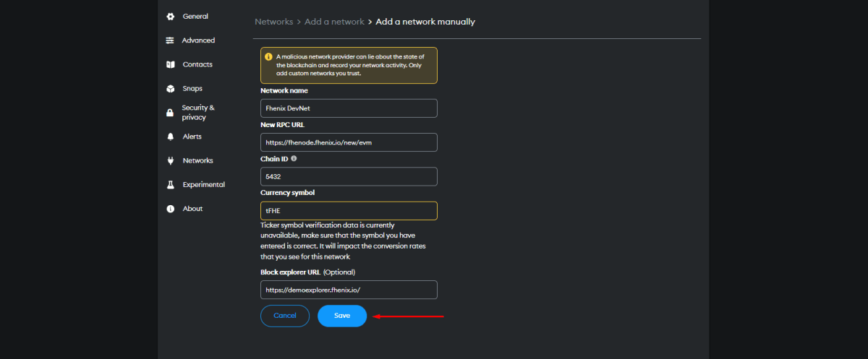Click the Networks plug icon
Image resolution: width=868 pixels, height=359 pixels.
click(x=170, y=160)
